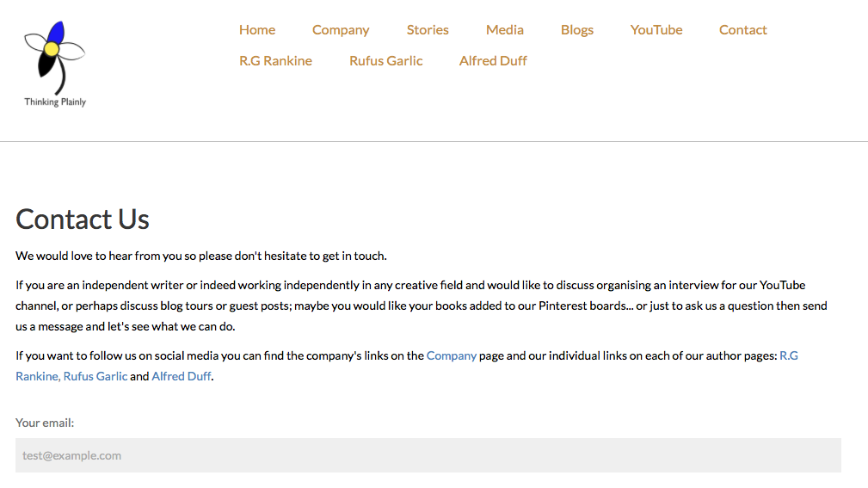Click the 'Contact Us' page heading

click(83, 219)
